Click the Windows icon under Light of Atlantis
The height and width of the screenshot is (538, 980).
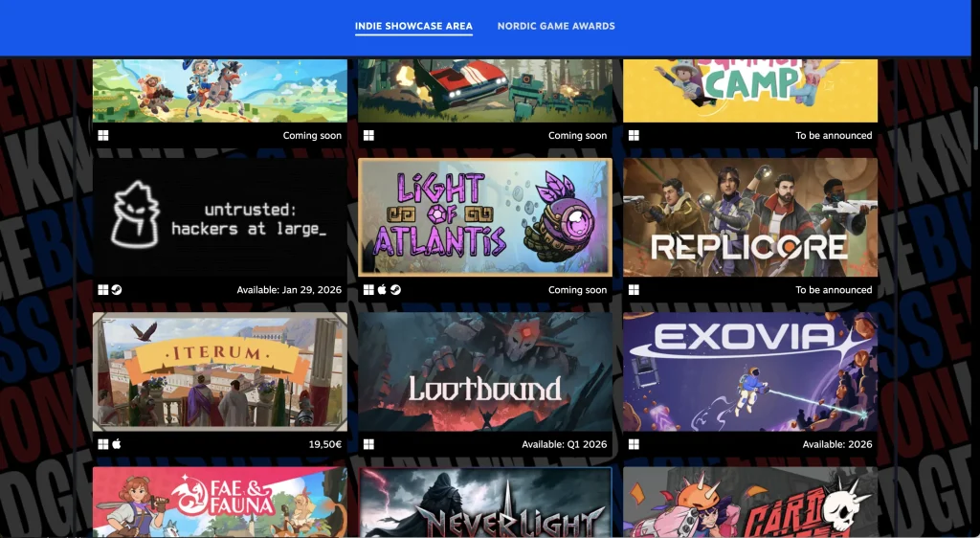click(x=368, y=290)
